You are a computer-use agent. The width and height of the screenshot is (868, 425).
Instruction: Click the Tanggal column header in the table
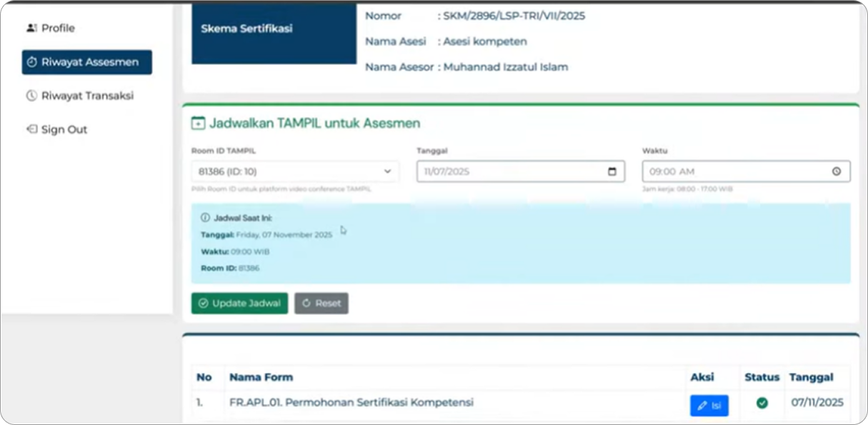tap(811, 377)
